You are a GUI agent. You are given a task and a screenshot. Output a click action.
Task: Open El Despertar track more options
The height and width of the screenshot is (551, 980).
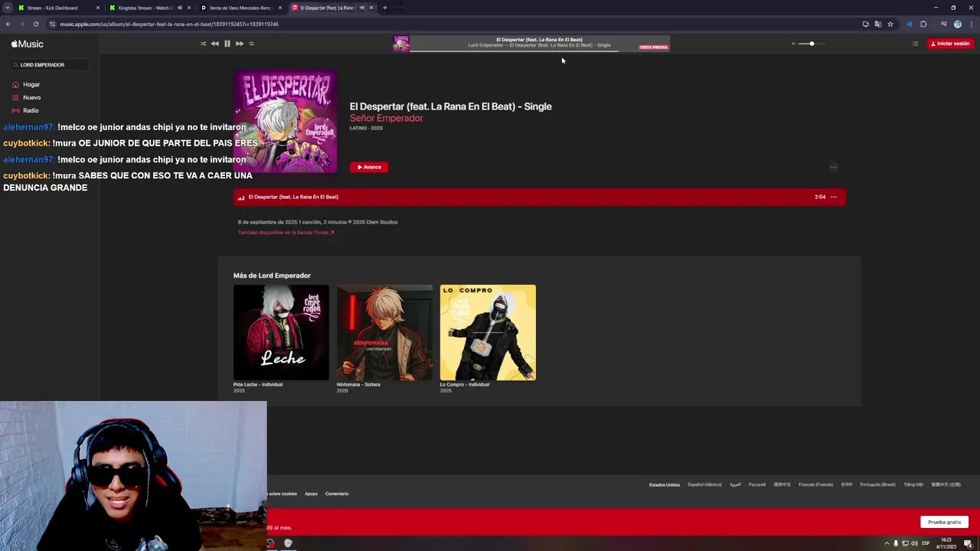[x=834, y=197]
